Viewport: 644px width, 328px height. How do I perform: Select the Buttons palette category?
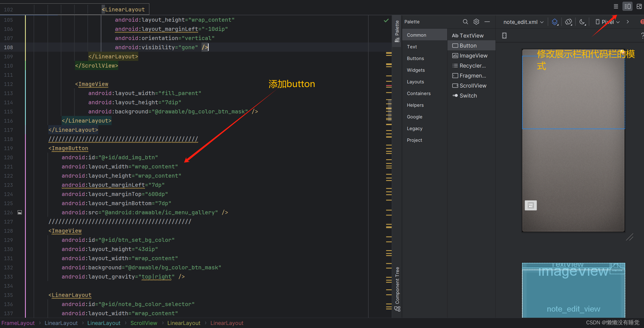tap(415, 58)
